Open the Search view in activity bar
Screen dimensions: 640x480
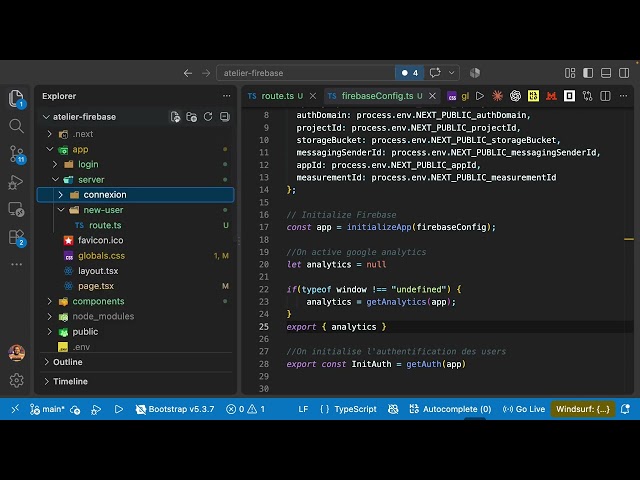(x=16, y=126)
